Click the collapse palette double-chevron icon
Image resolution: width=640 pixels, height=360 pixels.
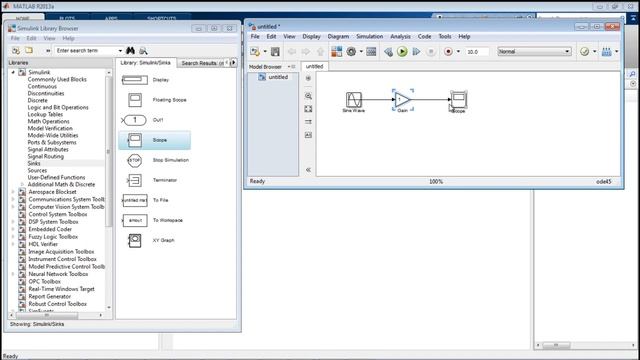pyautogui.click(x=308, y=170)
